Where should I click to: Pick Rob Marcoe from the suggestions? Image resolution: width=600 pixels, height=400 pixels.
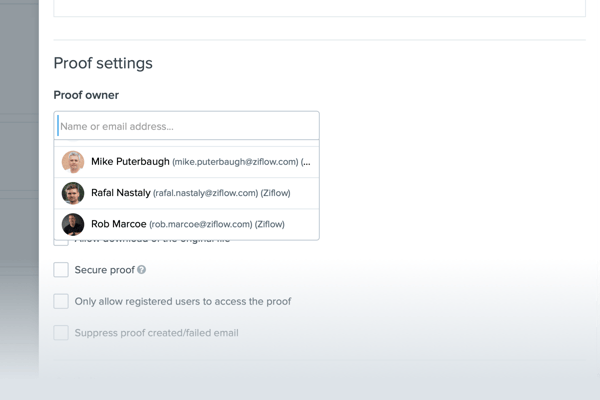pos(118,224)
